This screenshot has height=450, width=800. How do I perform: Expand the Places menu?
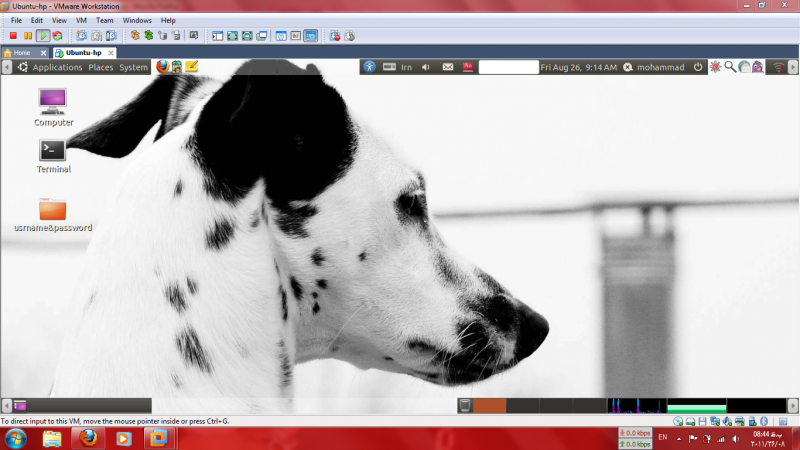coord(101,67)
